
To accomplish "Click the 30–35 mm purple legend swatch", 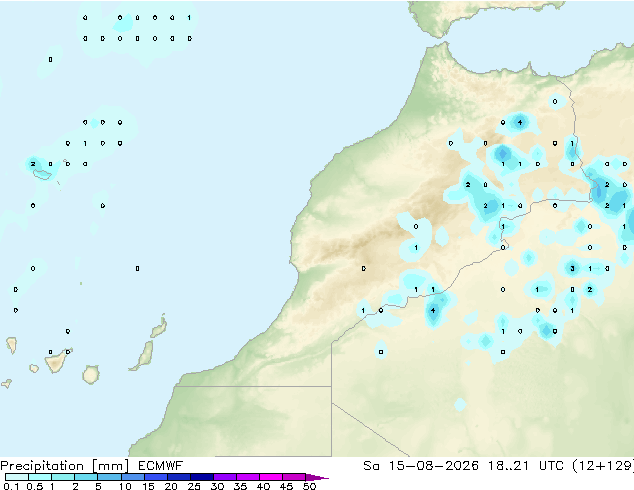I will pos(224,477).
